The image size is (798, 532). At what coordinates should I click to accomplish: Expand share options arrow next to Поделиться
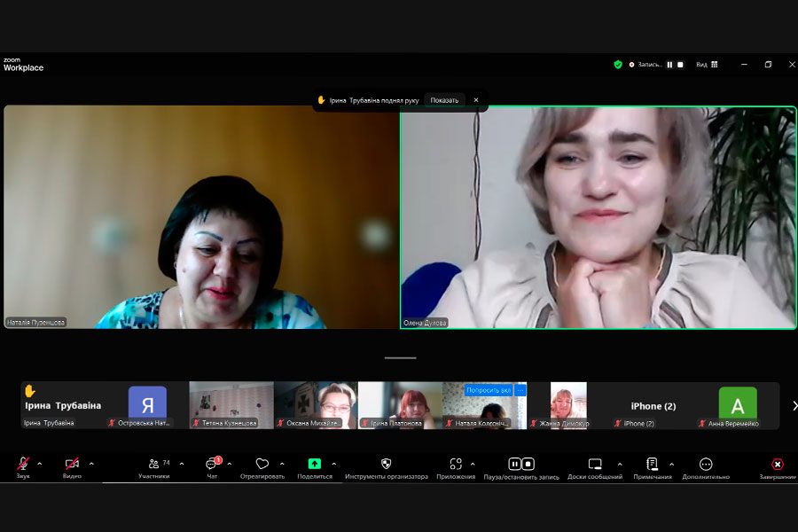point(334,464)
